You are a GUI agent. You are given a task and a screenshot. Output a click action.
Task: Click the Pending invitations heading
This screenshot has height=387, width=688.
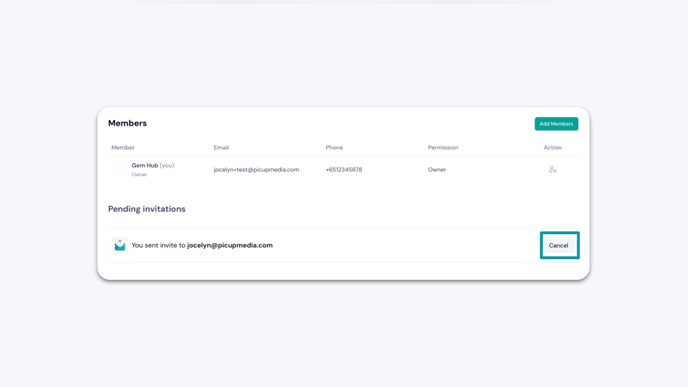pos(147,209)
